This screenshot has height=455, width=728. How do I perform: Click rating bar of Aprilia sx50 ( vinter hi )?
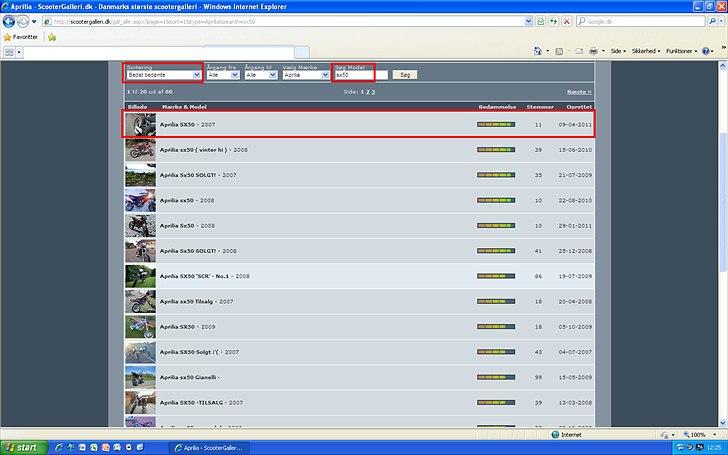pos(496,150)
